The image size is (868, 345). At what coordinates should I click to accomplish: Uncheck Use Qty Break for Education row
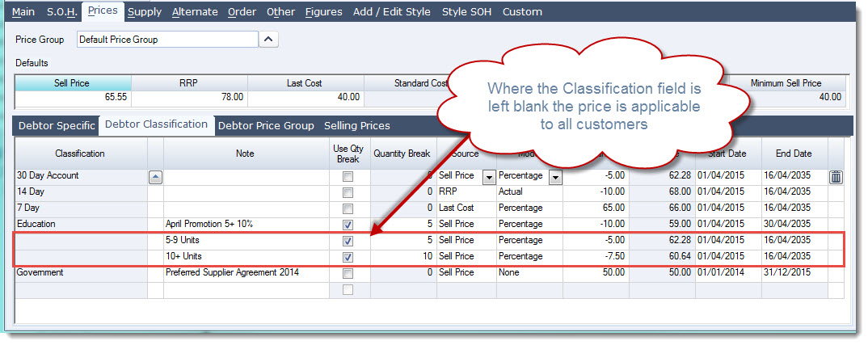[x=348, y=225]
